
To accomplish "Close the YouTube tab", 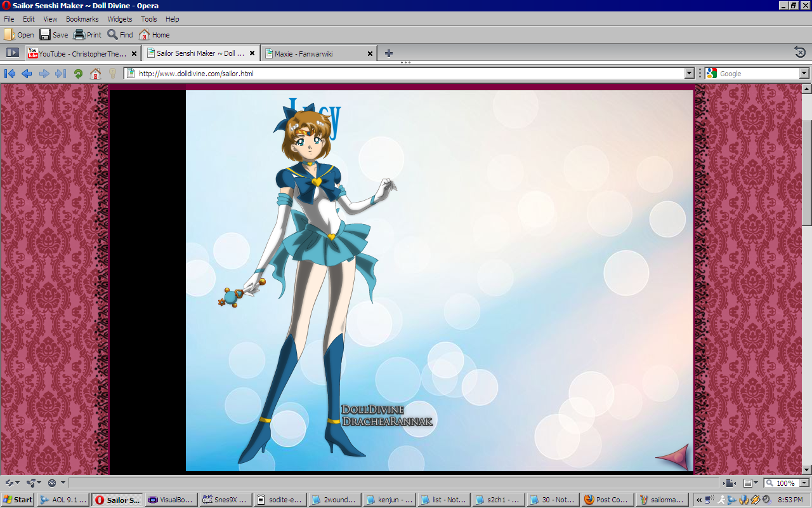I will 134,54.
